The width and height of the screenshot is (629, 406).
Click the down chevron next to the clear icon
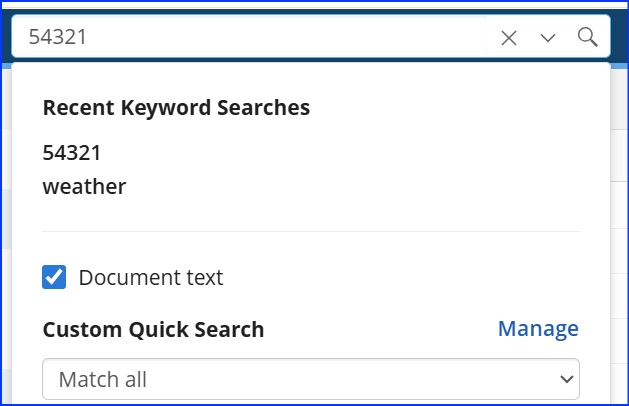[x=548, y=38]
